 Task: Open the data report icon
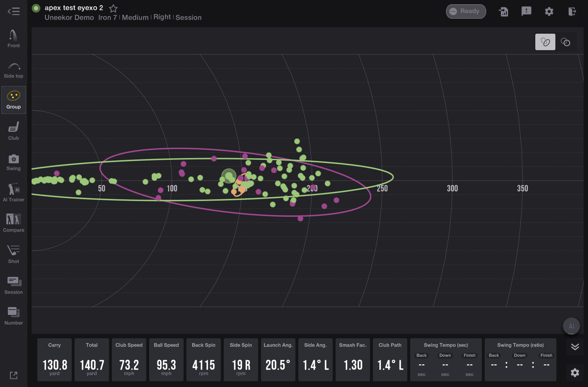coord(503,11)
